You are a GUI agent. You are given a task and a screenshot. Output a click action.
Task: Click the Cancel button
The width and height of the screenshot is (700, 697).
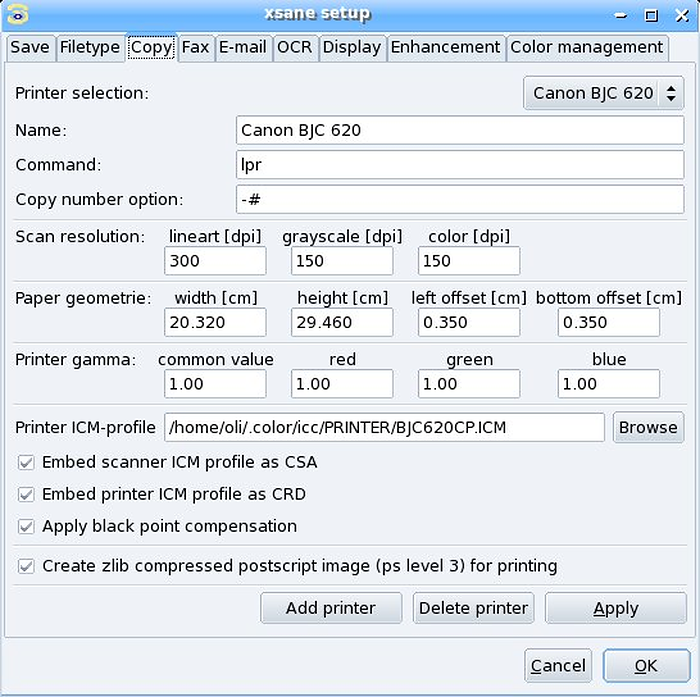click(x=558, y=666)
